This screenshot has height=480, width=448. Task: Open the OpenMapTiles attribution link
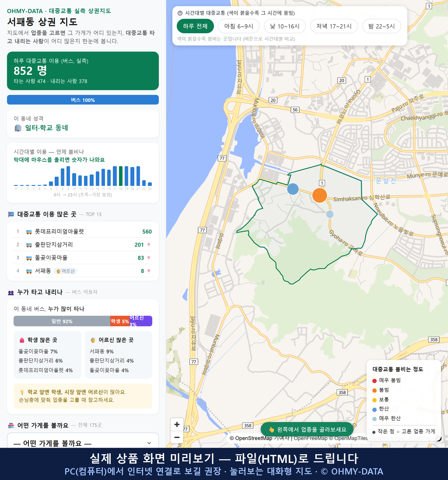pos(349,438)
